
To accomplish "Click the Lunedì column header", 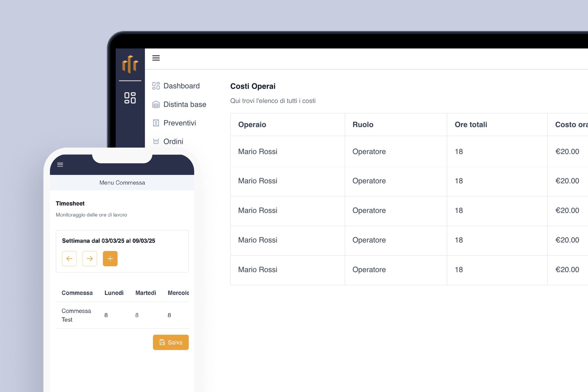I will [114, 293].
